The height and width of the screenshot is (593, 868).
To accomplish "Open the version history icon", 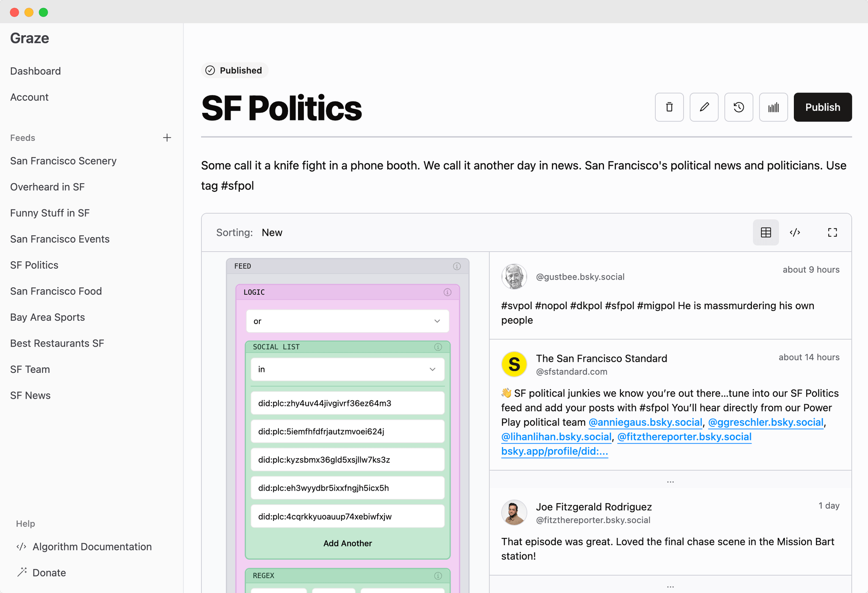I will (739, 107).
